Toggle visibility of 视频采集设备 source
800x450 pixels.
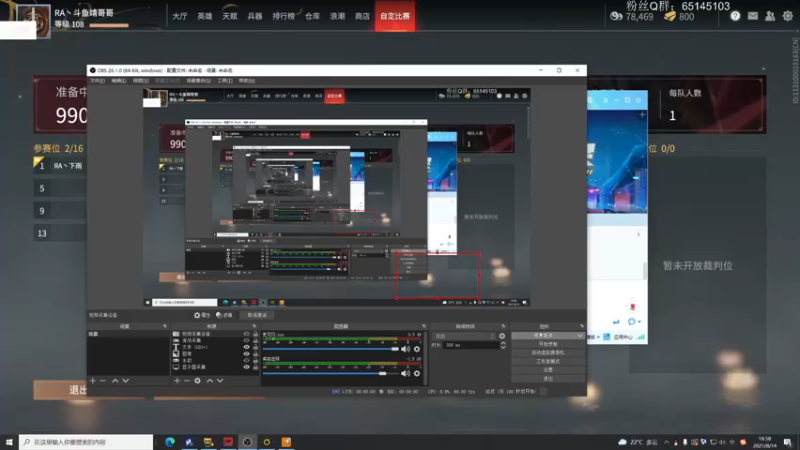[246, 334]
